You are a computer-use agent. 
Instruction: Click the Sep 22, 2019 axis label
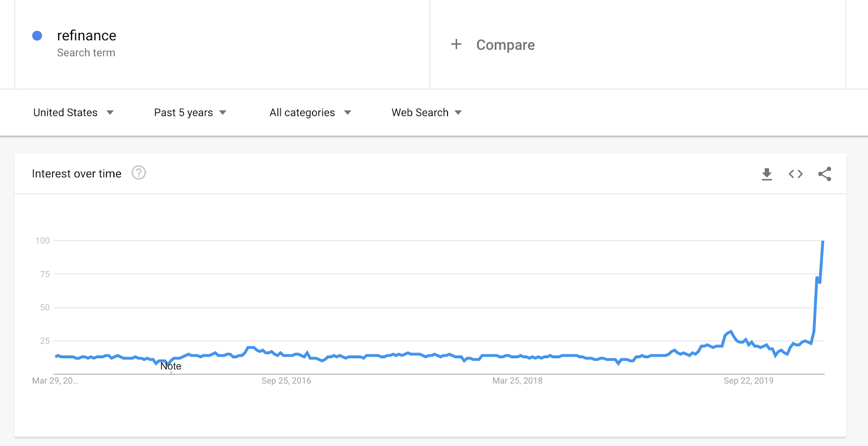[749, 381]
